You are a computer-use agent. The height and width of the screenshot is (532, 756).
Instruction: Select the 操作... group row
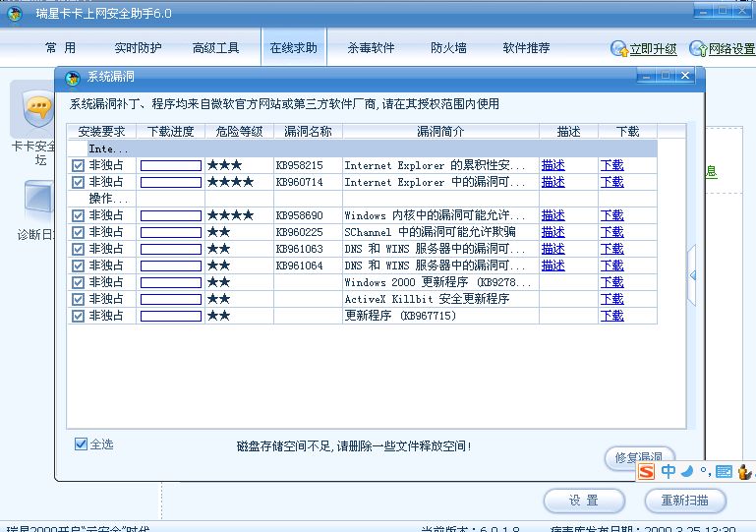pyautogui.click(x=363, y=199)
